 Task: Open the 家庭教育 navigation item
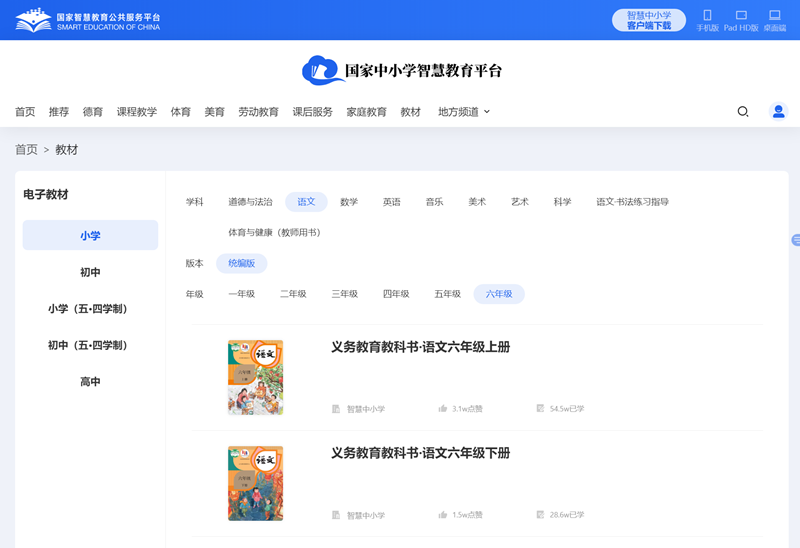tap(366, 112)
